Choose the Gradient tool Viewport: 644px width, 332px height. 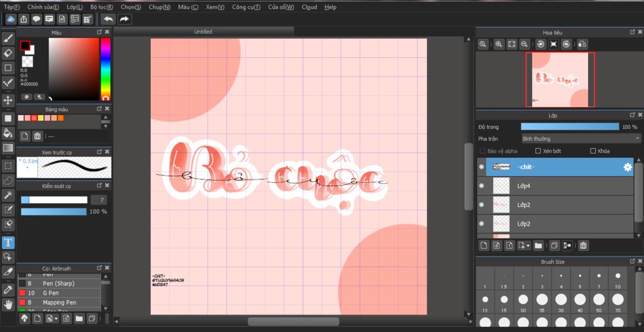8,148
